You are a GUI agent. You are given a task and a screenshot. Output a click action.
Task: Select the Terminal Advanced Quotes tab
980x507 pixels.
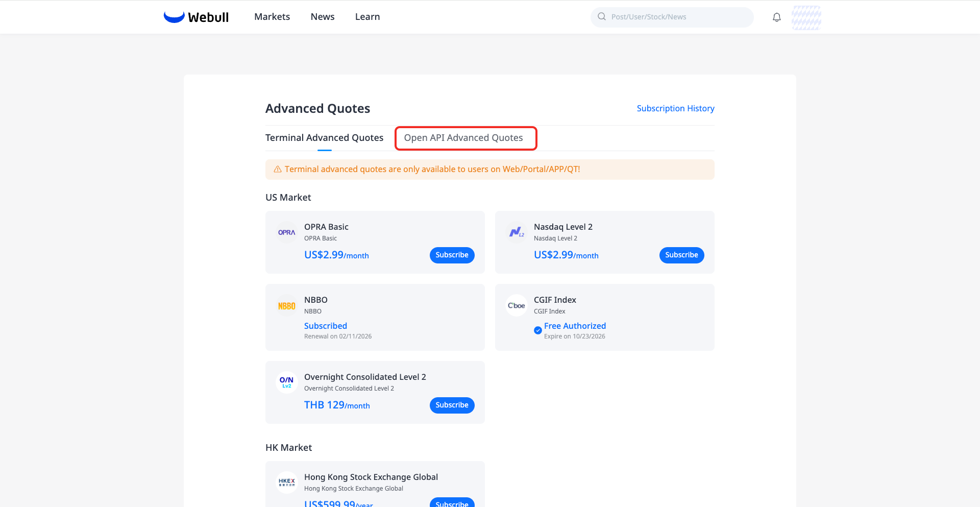(324, 138)
